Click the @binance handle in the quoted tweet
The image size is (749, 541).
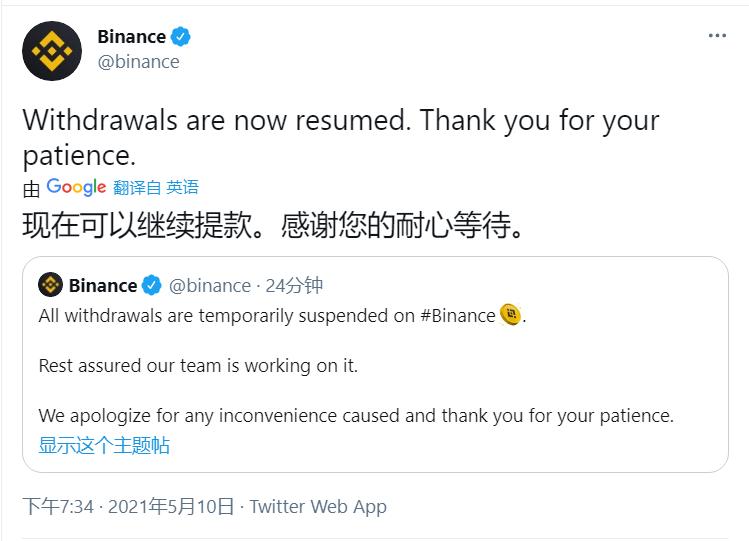[210, 285]
